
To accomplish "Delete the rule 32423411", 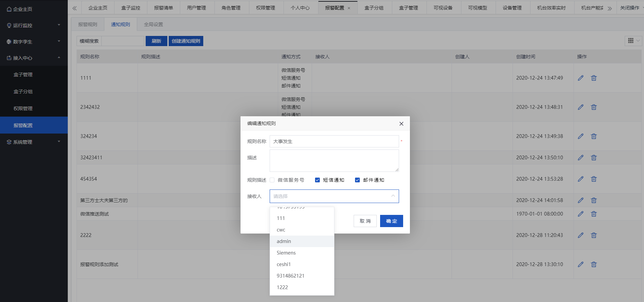I will (x=594, y=158).
